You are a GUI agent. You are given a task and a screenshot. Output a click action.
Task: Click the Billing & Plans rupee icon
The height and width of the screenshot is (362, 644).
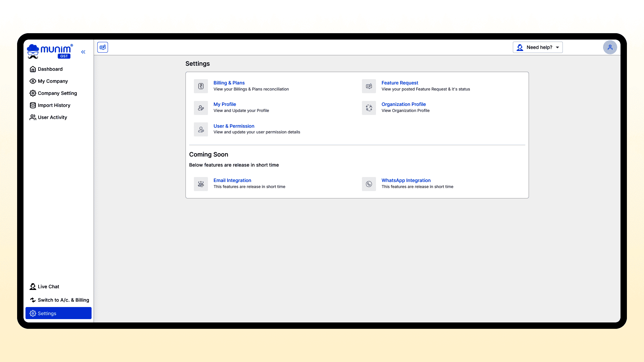[x=201, y=86]
